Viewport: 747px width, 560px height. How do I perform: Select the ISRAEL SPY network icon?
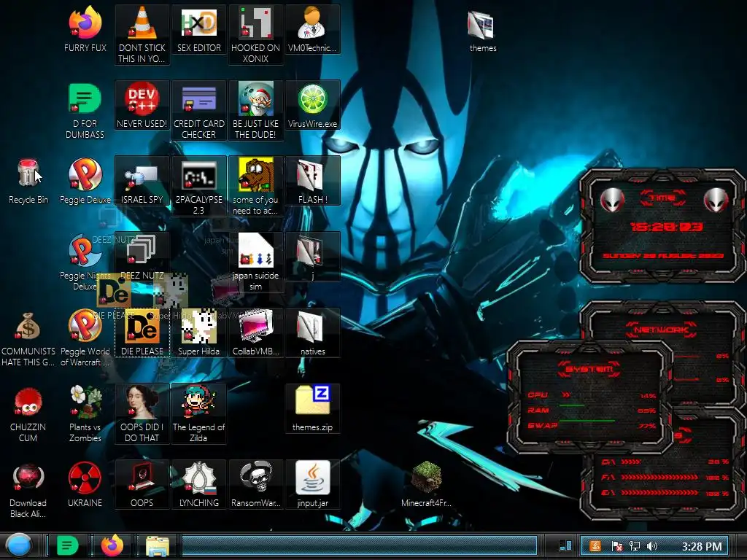[x=142, y=175]
